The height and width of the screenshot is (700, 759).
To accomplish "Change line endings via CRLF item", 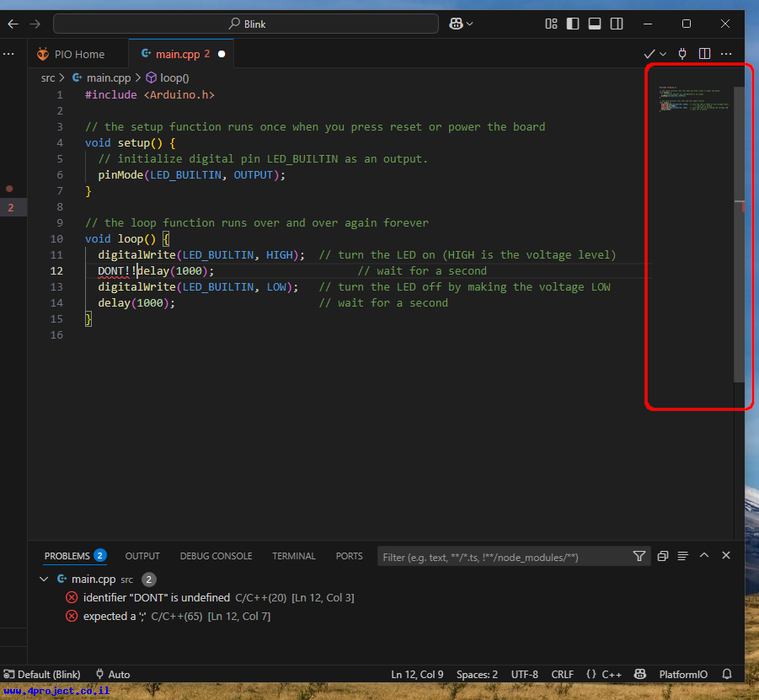I will (x=563, y=675).
